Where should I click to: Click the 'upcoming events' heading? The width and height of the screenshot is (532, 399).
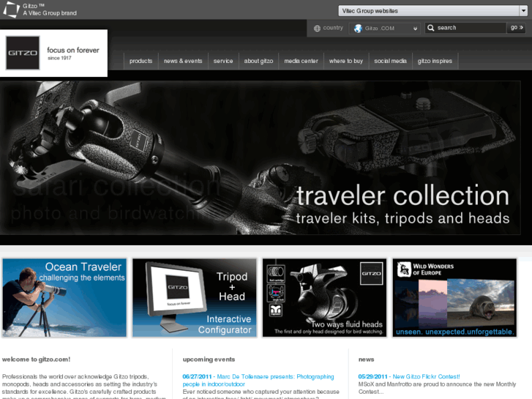pos(209,359)
